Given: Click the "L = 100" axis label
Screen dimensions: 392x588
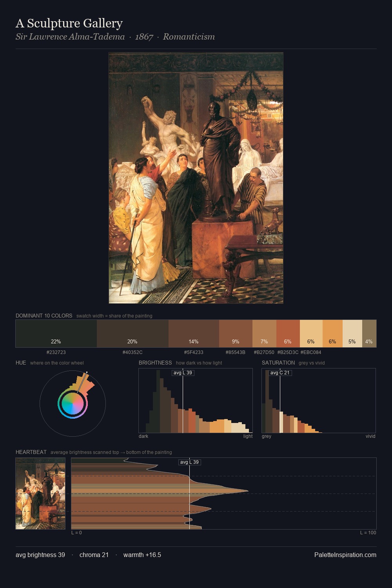Looking at the screenshot, I should tap(368, 533).
